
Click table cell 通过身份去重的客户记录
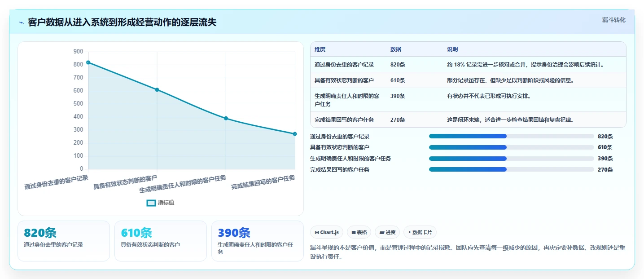click(x=344, y=65)
